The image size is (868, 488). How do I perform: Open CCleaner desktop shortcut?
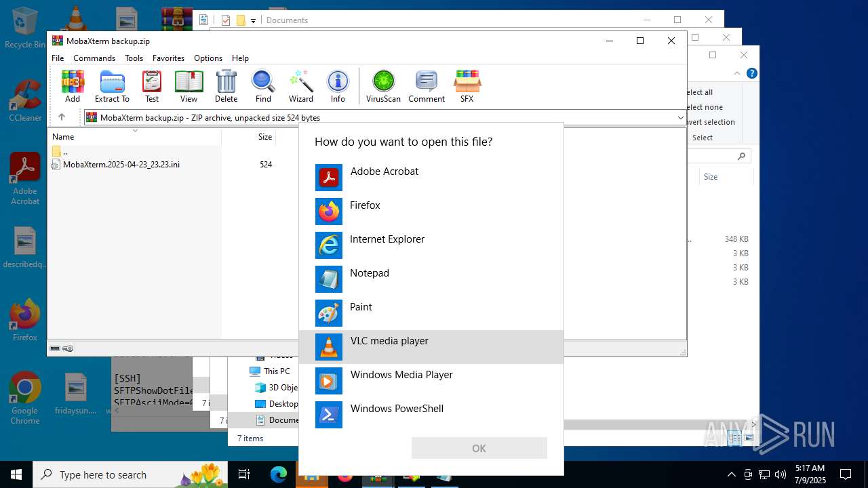click(25, 101)
